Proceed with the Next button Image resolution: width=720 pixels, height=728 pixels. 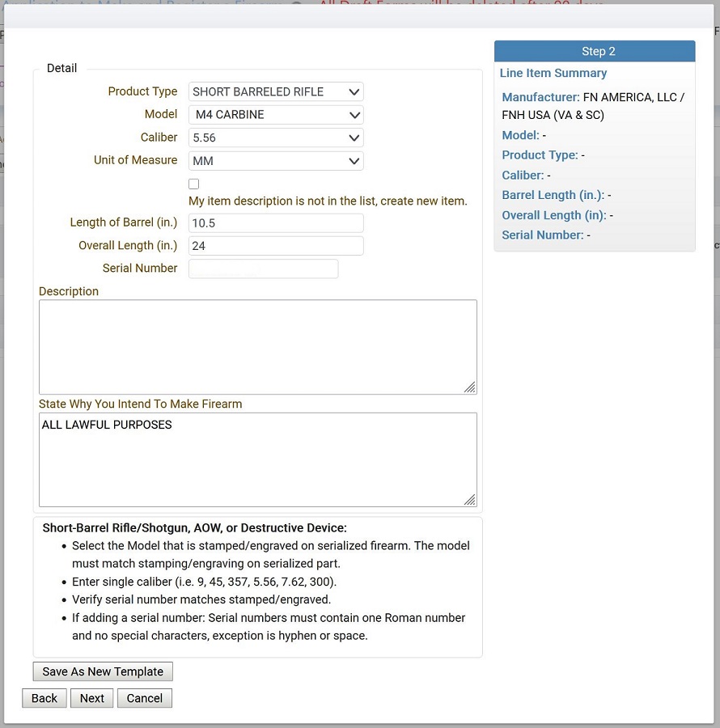(x=92, y=698)
